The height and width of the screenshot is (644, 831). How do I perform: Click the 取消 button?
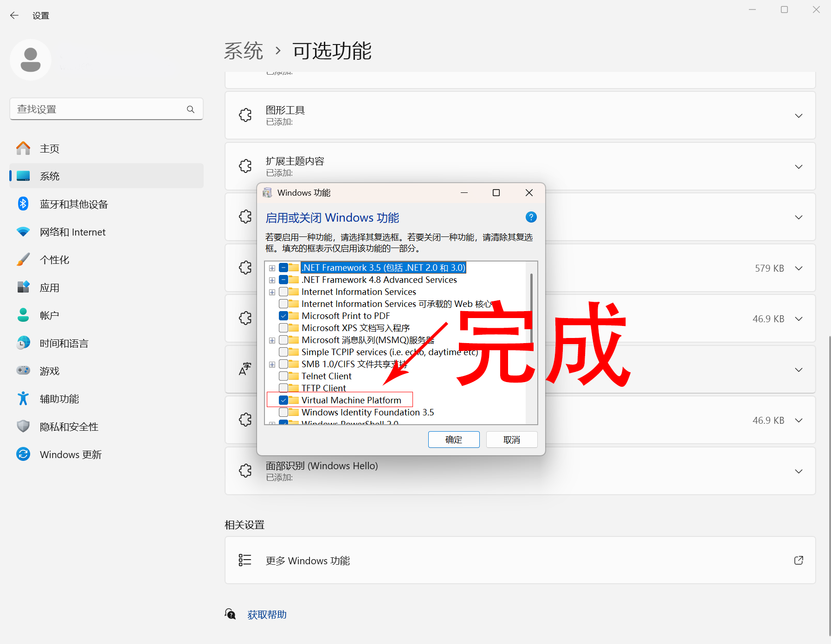pyautogui.click(x=512, y=440)
